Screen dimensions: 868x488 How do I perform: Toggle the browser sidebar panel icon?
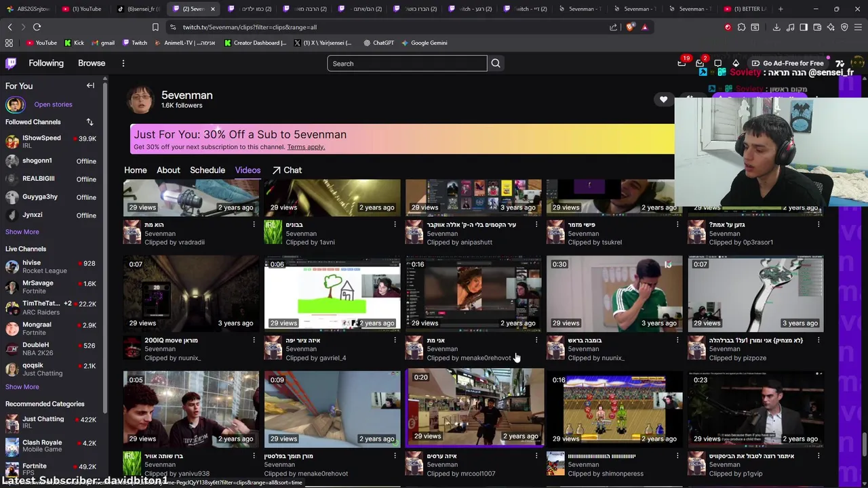click(804, 27)
